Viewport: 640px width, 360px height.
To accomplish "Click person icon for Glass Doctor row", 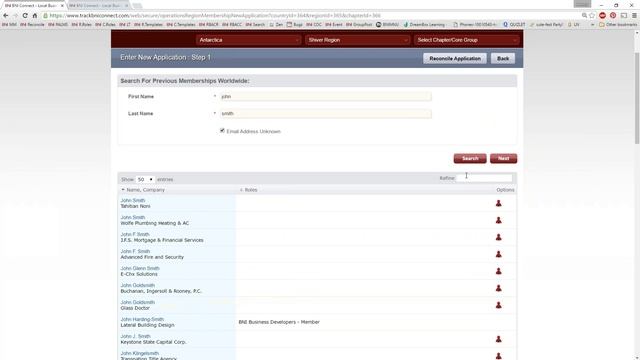I will pos(498,305).
